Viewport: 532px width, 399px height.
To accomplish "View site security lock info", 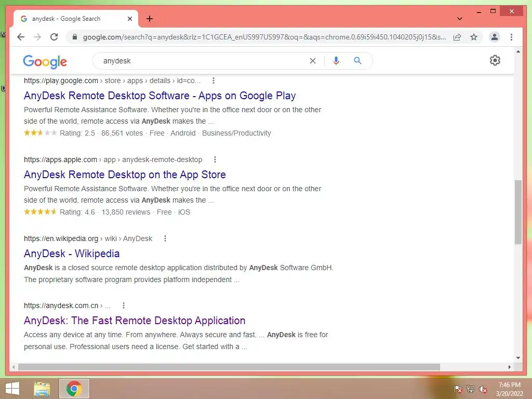I will (x=75, y=37).
